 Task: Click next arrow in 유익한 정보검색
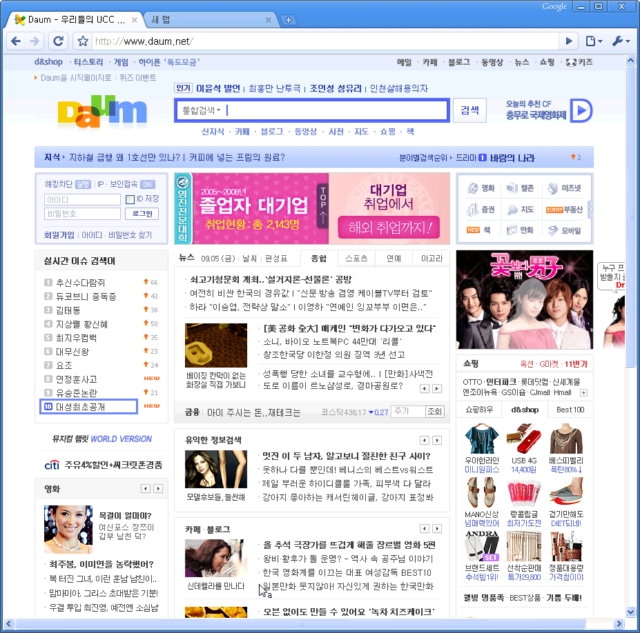tap(437, 440)
